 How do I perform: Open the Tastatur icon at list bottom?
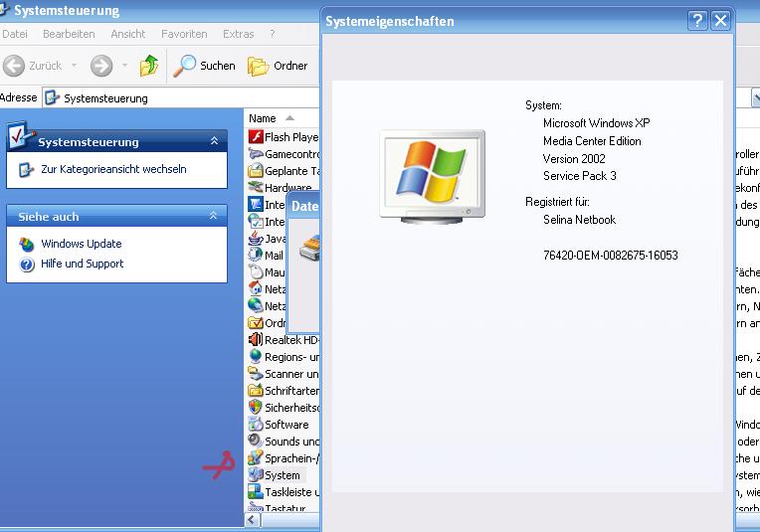[x=256, y=507]
